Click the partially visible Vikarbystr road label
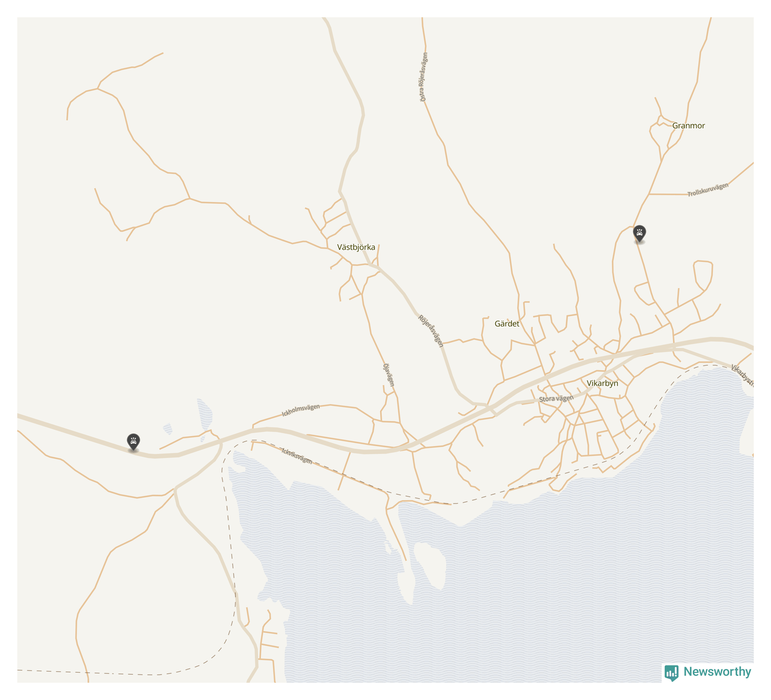The image size is (771, 700). coord(742,375)
